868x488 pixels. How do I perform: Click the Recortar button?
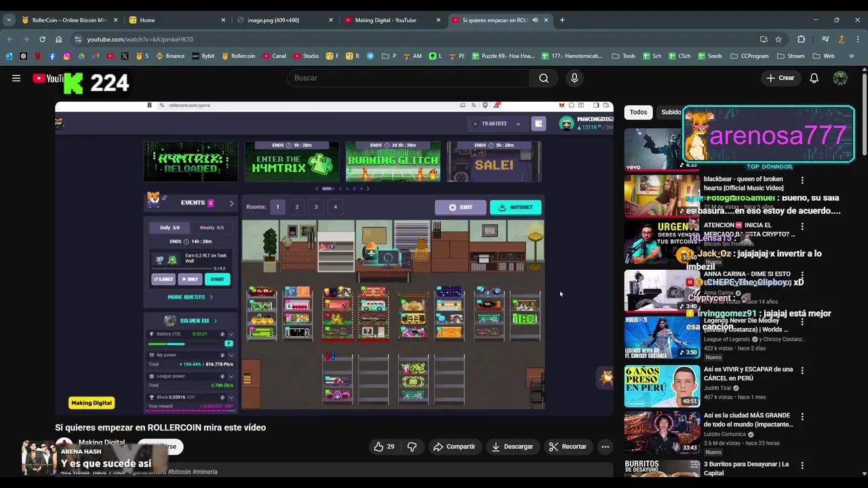[x=568, y=447]
